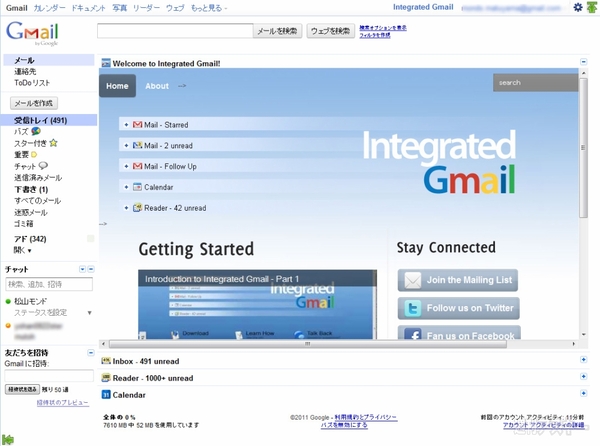The height and width of the screenshot is (446, 600).
Task: Expand the Calendar panel with its plus button
Action: pos(584,393)
